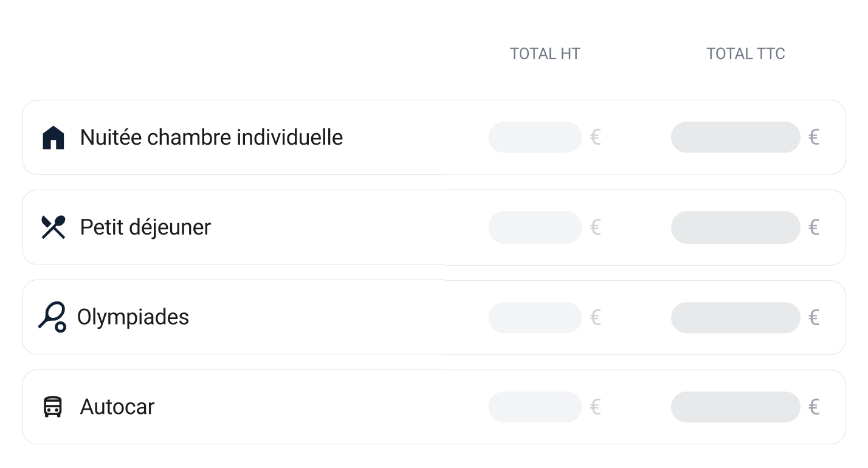Click euro symbol after Nuitée Total TTC
The width and height of the screenshot is (868, 468).
tap(814, 137)
